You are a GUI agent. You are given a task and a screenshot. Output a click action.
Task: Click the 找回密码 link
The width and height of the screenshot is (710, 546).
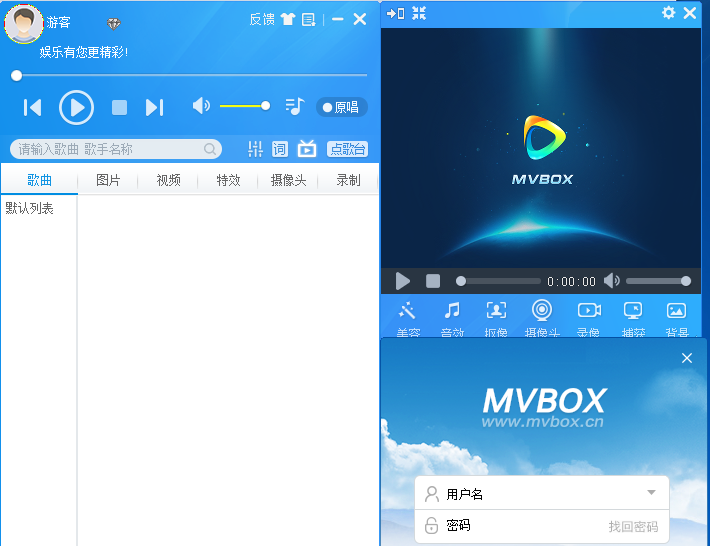(x=633, y=527)
